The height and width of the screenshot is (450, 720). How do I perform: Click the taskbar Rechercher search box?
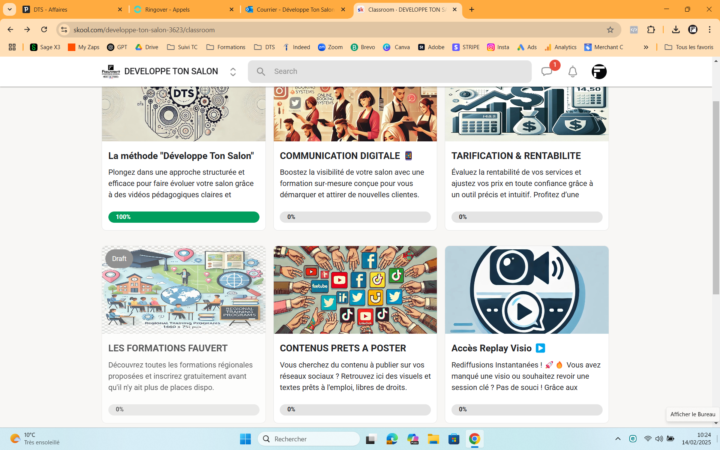[309, 439]
